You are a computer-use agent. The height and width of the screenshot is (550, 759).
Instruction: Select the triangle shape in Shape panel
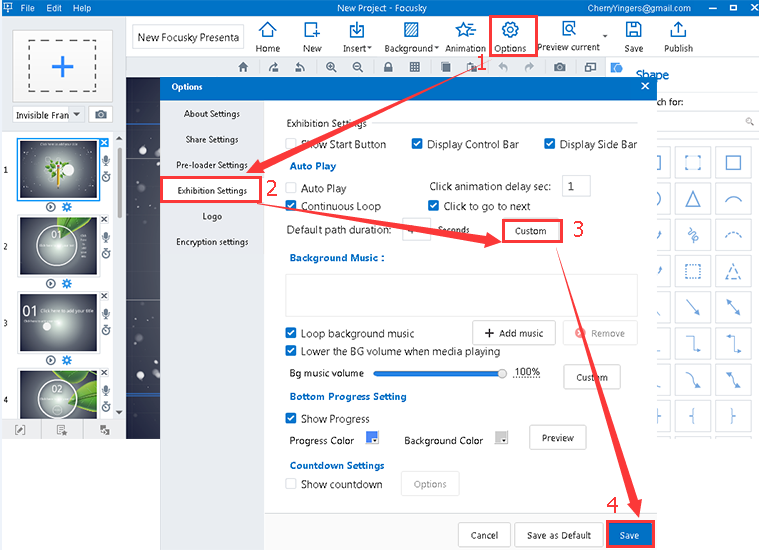693,199
